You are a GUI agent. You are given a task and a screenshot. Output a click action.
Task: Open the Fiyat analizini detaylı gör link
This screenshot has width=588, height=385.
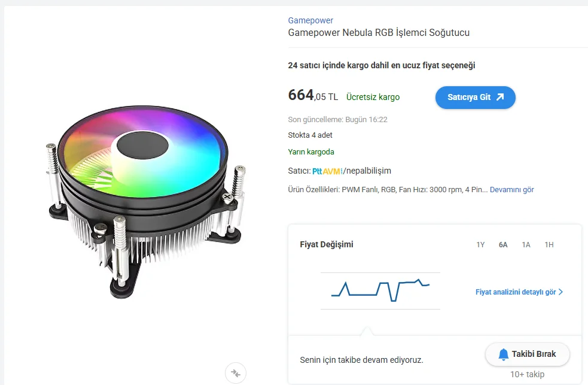click(x=516, y=292)
